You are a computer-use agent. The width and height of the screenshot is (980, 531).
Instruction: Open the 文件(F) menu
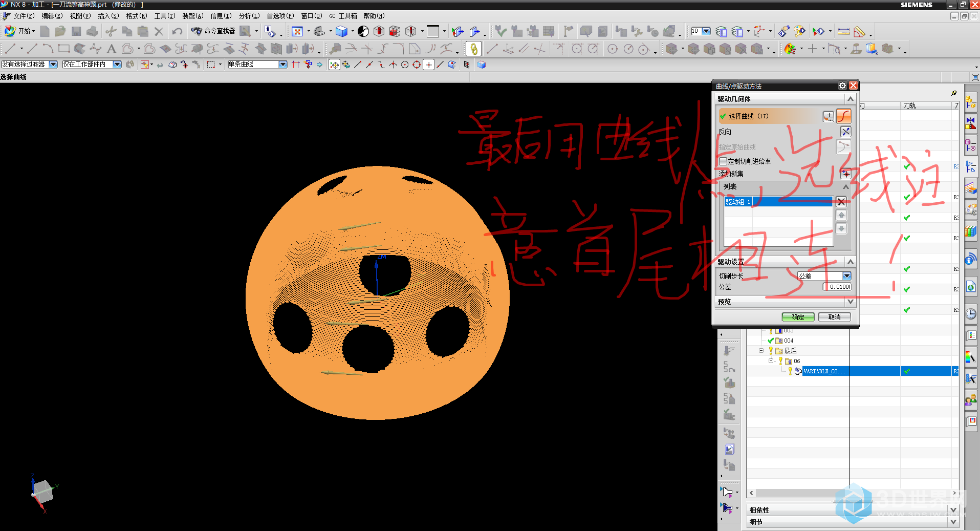click(x=23, y=16)
